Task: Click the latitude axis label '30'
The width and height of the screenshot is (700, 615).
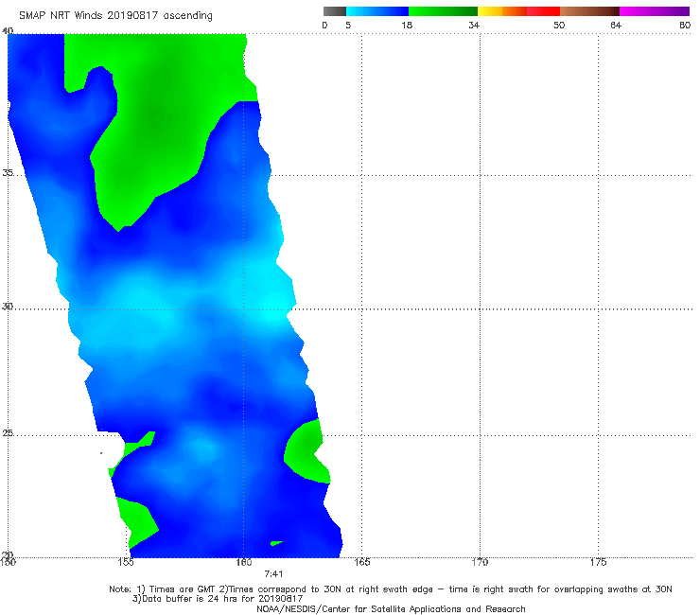Action: [x=8, y=307]
